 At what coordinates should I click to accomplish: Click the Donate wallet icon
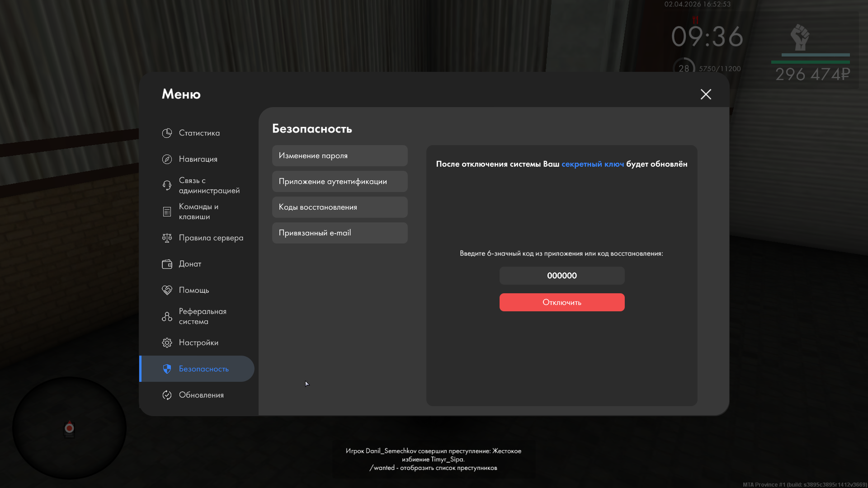[167, 264]
